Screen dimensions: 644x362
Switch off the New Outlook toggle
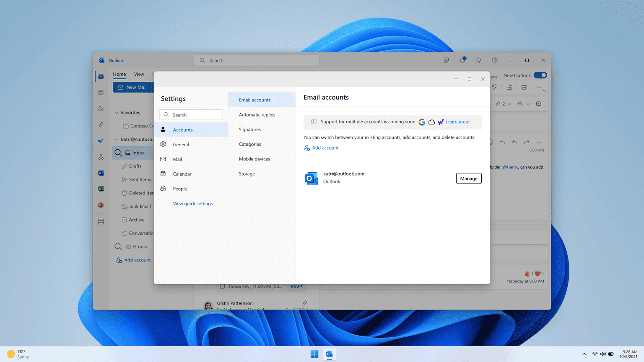pos(540,75)
